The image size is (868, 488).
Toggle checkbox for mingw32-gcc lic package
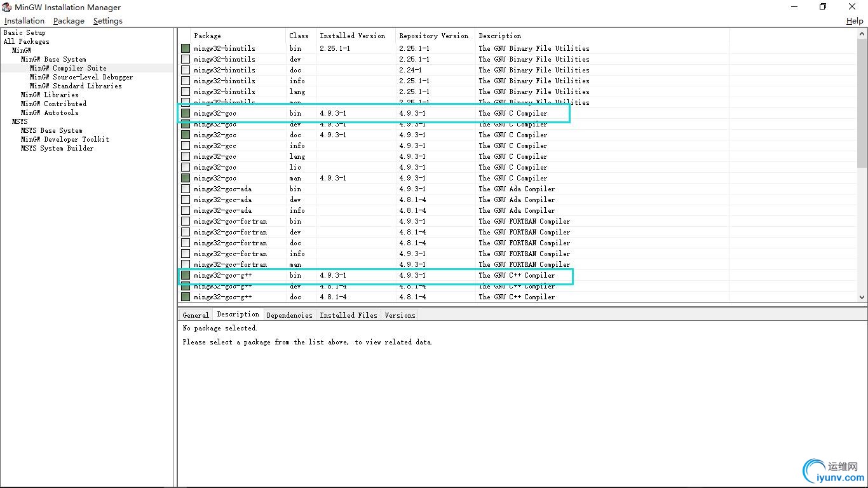pos(186,167)
